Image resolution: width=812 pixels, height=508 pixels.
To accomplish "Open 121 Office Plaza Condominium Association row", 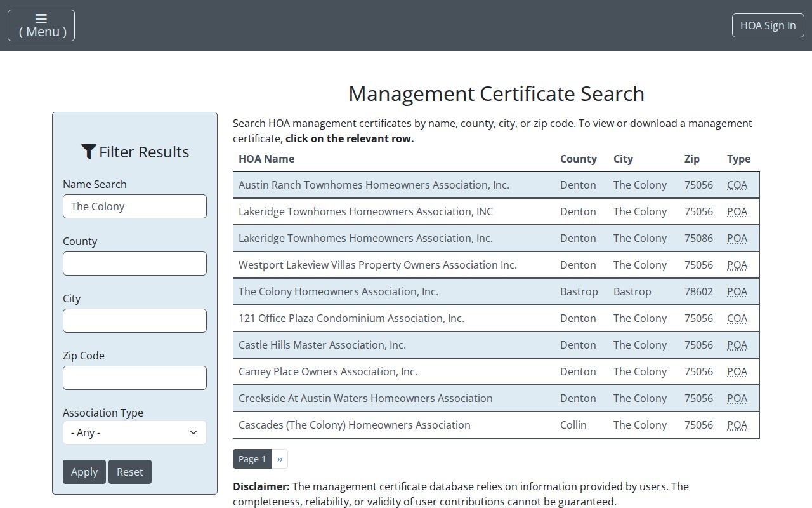I will coord(496,318).
